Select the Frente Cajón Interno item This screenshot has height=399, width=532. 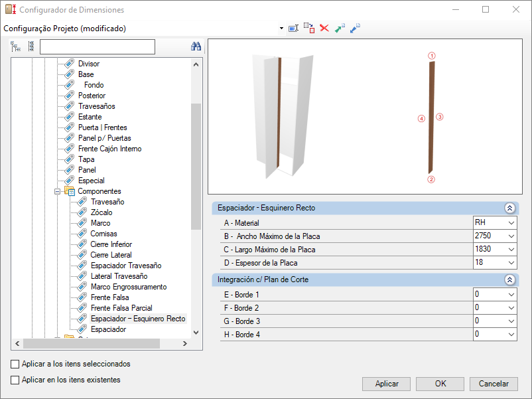(109, 149)
